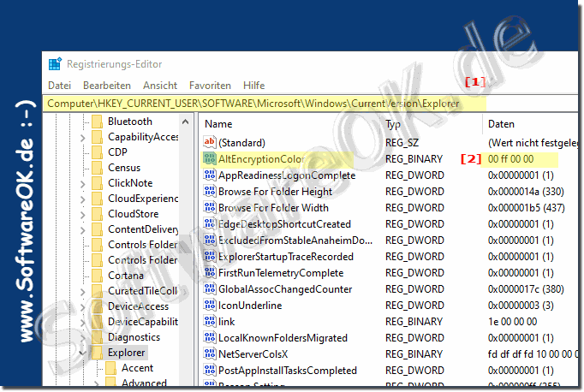Select the EdgeDesktopShortcutCreated value icon
Image resolution: width=584 pixels, height=392 pixels.
210,223
